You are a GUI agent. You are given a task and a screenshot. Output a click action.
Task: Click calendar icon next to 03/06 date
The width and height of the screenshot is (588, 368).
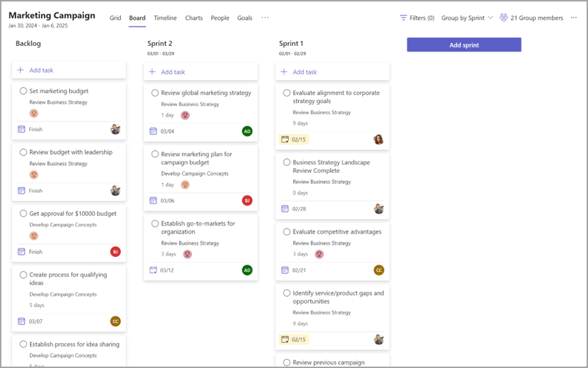coord(153,201)
